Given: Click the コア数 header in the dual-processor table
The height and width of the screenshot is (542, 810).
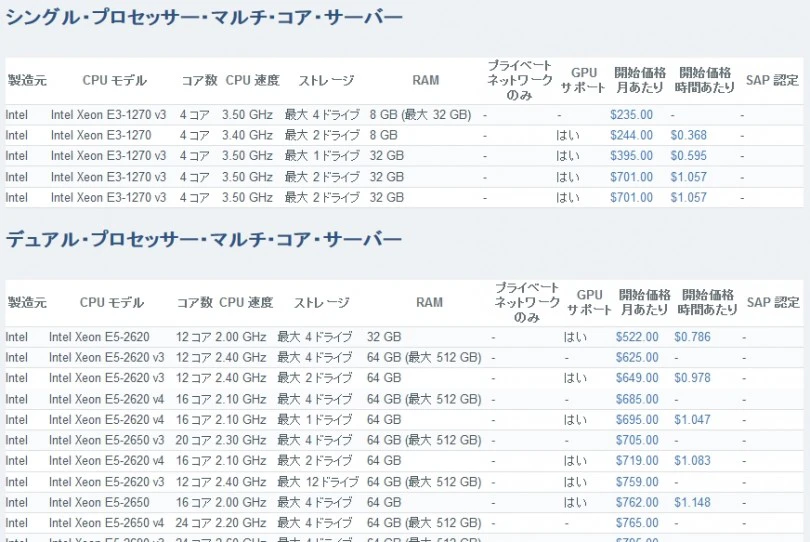Looking at the screenshot, I should pyautogui.click(x=195, y=303).
